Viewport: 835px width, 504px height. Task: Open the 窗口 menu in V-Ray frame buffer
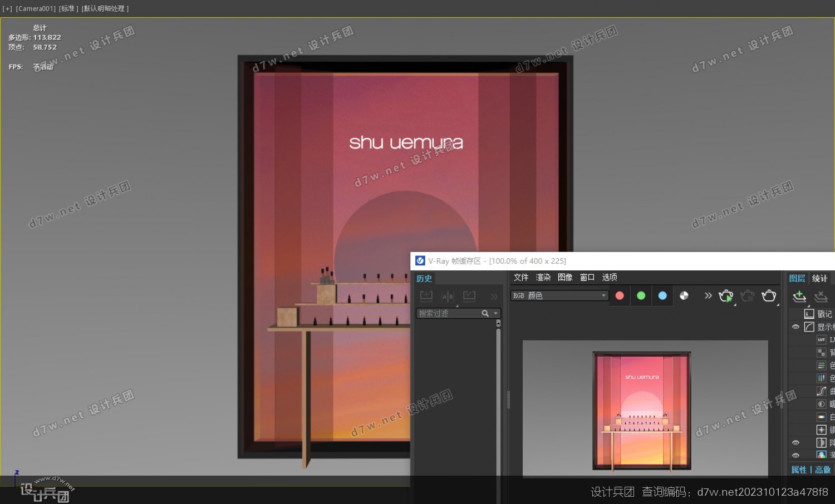587,277
